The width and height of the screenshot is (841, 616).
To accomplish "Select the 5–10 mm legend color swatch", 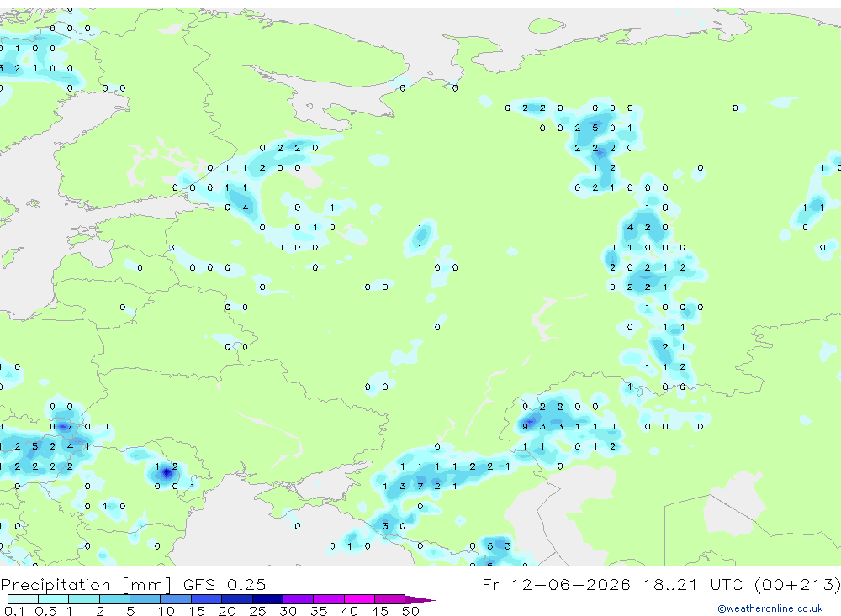I will pos(145,599).
